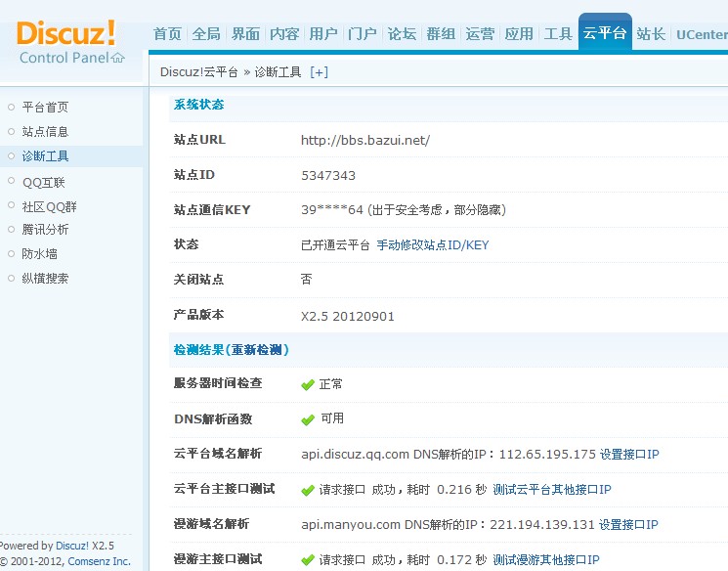Click the site ID value 5347343
728x571 pixels.
point(328,176)
